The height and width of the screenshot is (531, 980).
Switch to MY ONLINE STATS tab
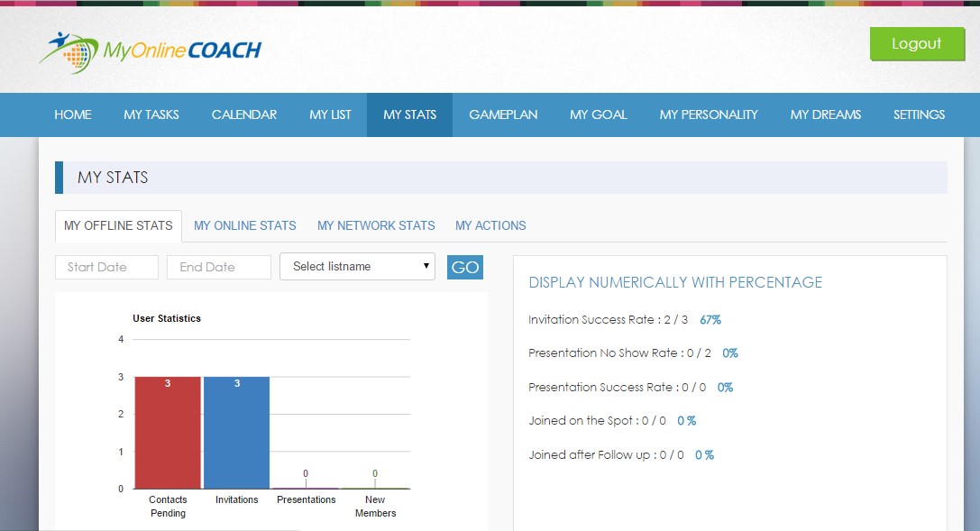coord(245,225)
